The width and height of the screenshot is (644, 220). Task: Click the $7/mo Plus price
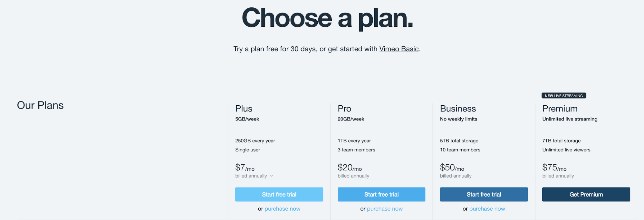click(245, 167)
